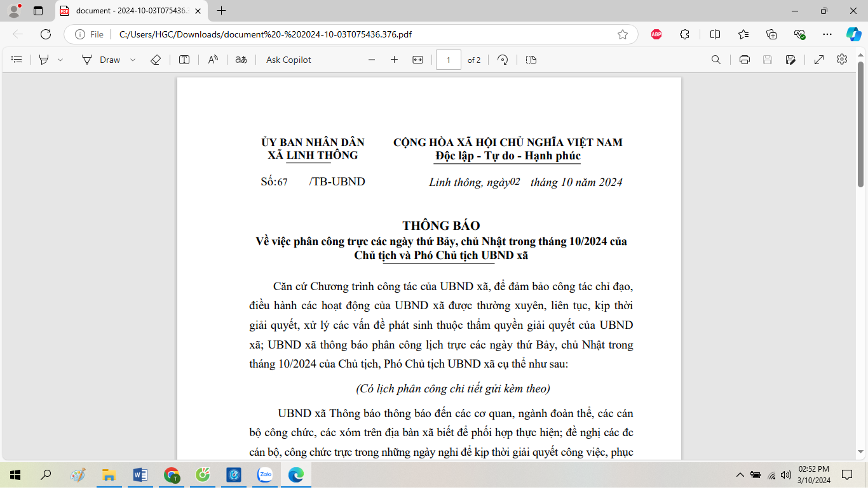Open volume control in system tray
This screenshot has width=868, height=499.
pyautogui.click(x=786, y=475)
